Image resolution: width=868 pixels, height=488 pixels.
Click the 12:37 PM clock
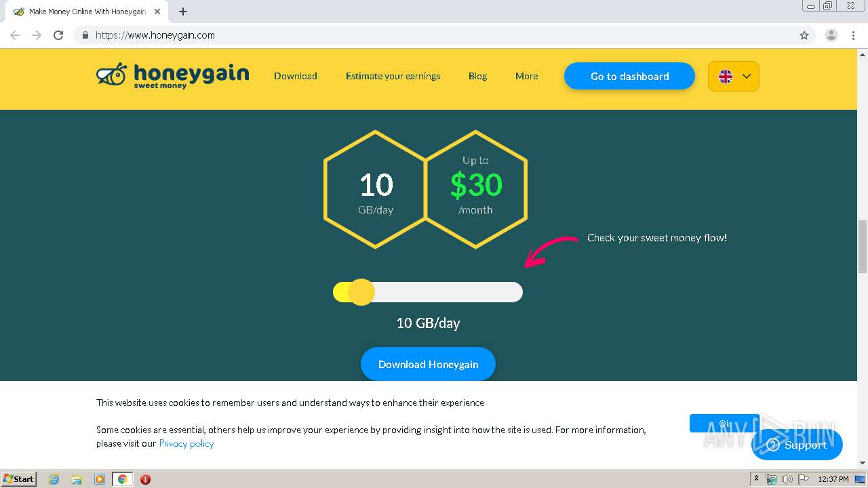(x=833, y=479)
